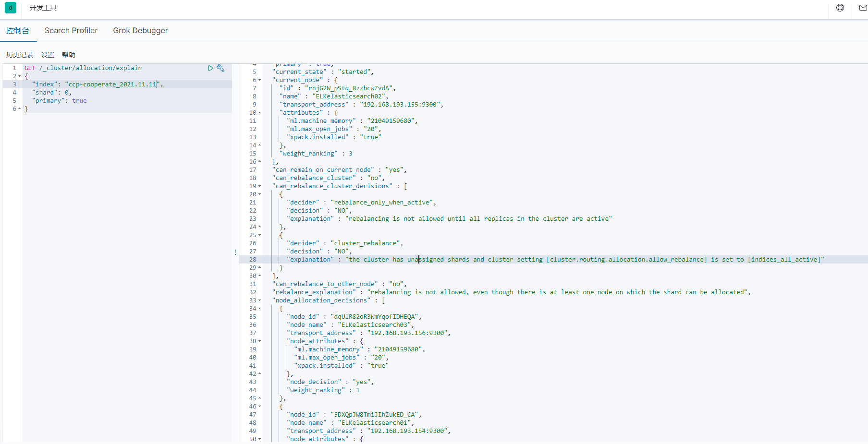Run the request with the play icon
868x444 pixels.
[x=210, y=68]
